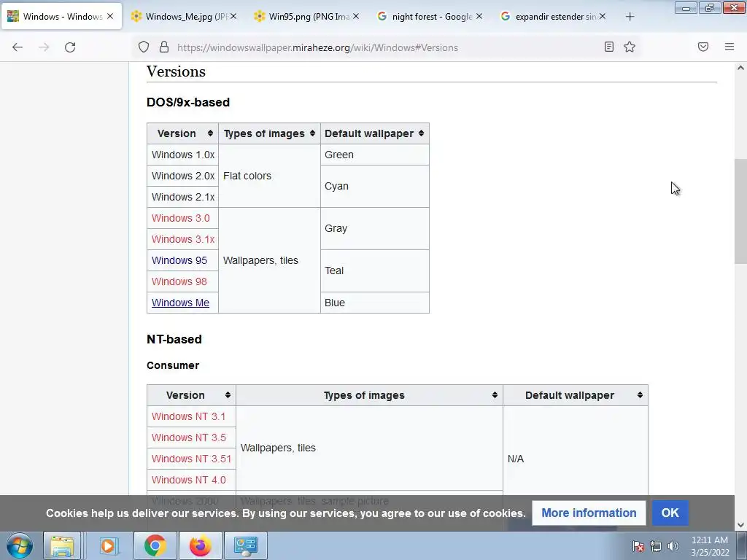The height and width of the screenshot is (560, 747).
Task: Open the volume speaker tray icon
Action: pos(673,546)
